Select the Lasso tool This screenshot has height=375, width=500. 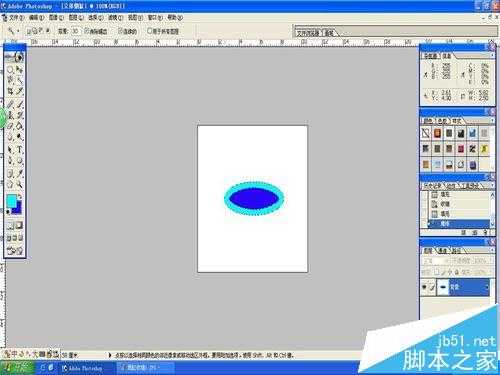coord(10,80)
